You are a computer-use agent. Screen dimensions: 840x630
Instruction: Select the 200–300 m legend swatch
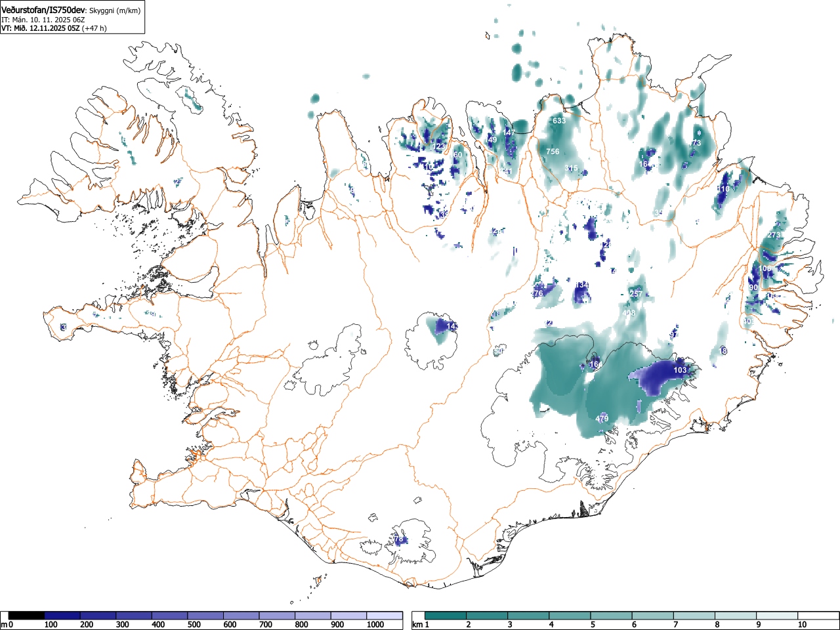tap(98, 616)
